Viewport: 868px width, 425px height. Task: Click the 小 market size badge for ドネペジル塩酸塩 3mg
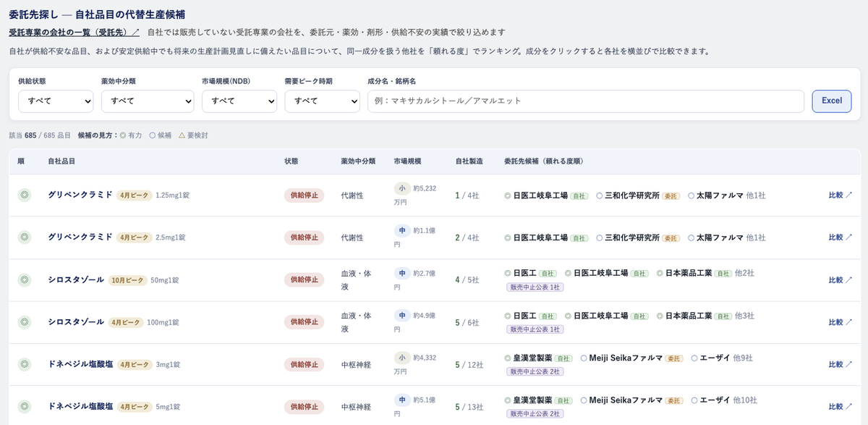coord(402,358)
